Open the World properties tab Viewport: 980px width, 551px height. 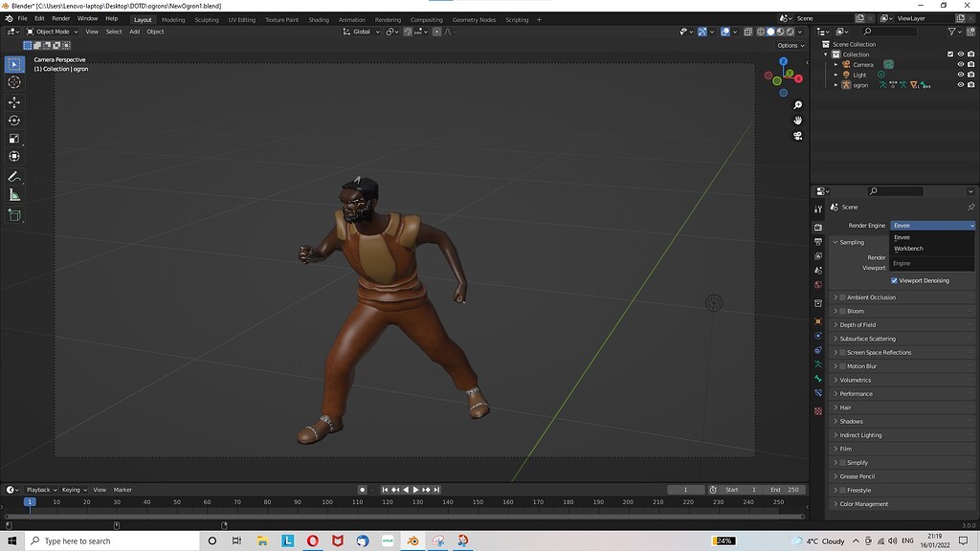click(818, 285)
